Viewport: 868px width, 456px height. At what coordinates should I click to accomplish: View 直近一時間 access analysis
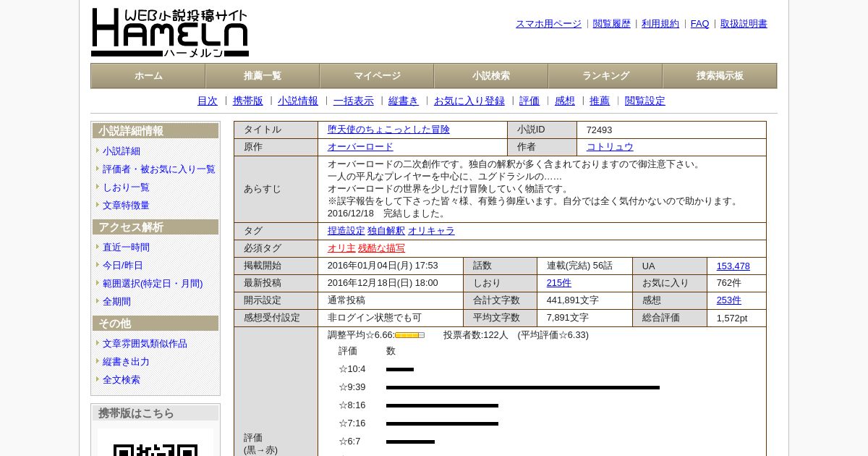click(x=126, y=248)
